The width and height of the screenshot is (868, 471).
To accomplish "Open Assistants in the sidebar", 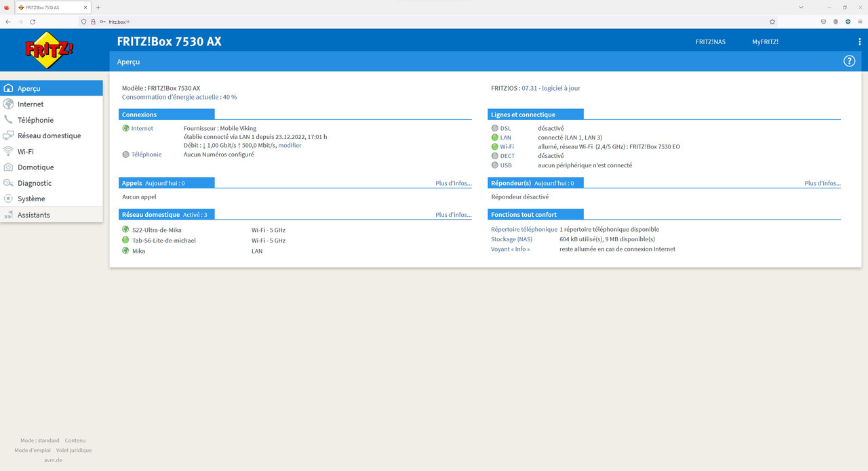I will 52,215.
